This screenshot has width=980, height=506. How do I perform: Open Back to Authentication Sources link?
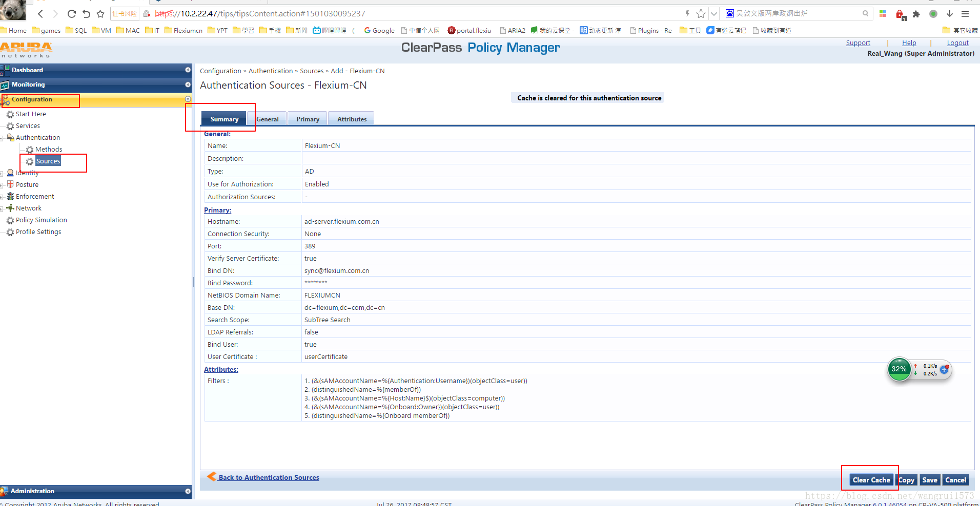coord(269,477)
